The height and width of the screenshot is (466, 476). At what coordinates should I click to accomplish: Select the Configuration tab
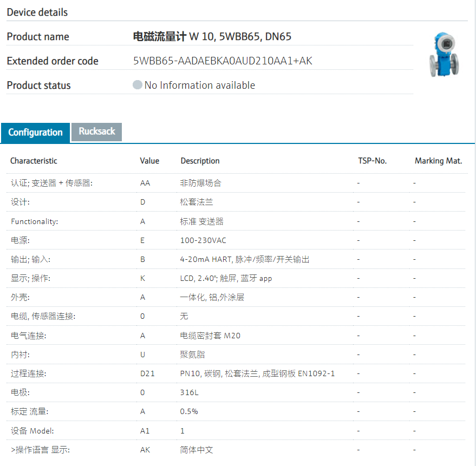pos(35,133)
